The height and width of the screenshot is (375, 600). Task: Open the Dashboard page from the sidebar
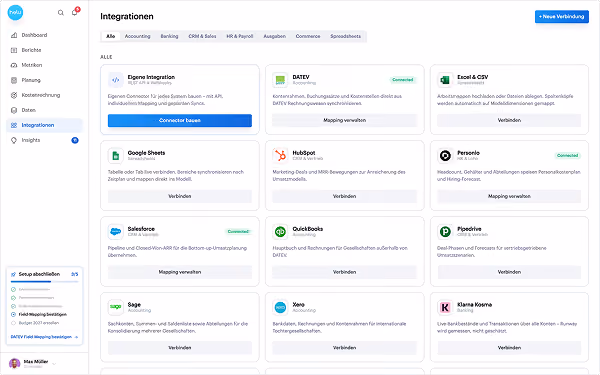tap(44, 35)
